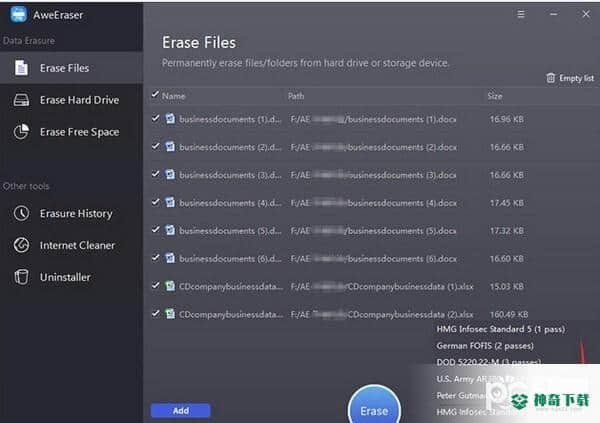Select the Peter Gutmann erasure option

(461, 395)
